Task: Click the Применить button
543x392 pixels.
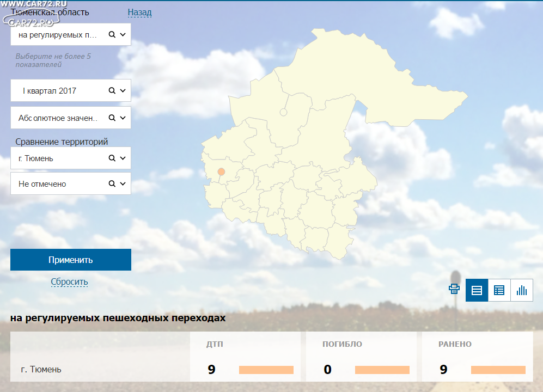Action: (71, 260)
